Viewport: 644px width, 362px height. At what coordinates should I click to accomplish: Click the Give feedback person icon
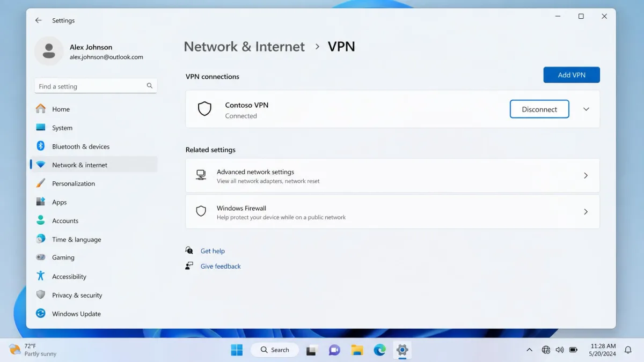189,266
